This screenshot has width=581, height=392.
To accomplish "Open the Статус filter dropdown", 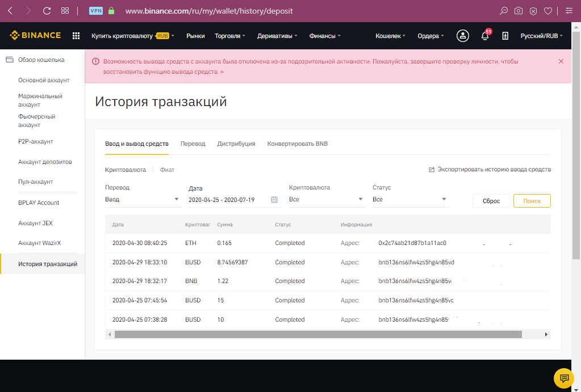I will tap(410, 200).
